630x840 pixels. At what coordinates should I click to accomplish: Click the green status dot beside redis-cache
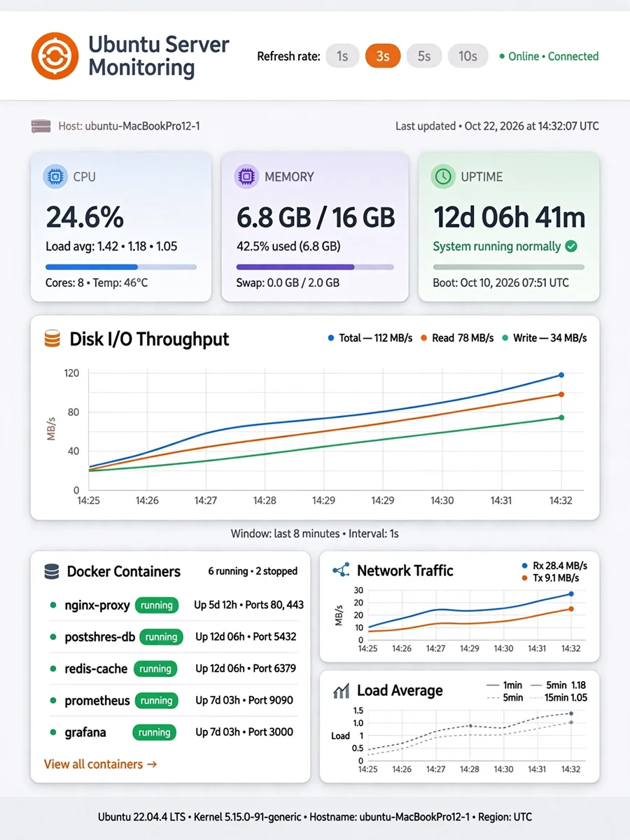tap(53, 669)
